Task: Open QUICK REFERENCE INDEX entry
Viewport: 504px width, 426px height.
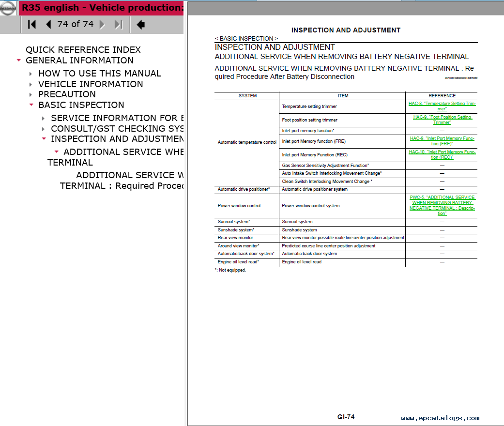Action: point(83,50)
